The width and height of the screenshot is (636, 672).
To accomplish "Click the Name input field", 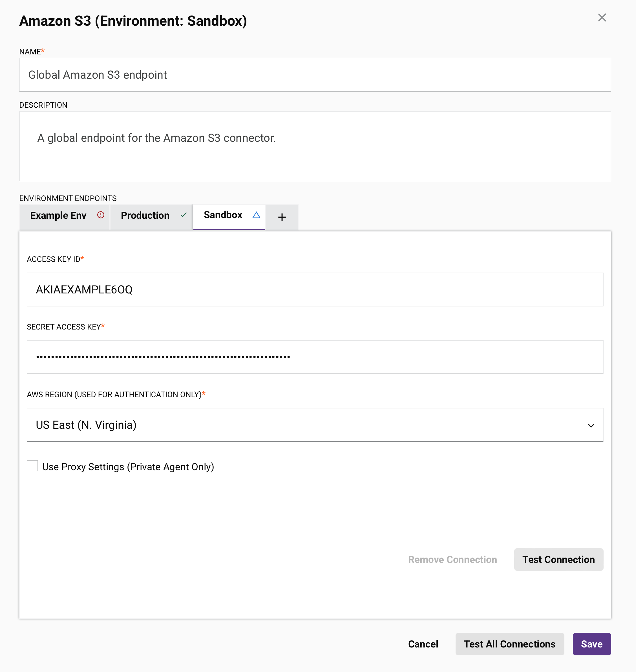I will click(x=315, y=75).
